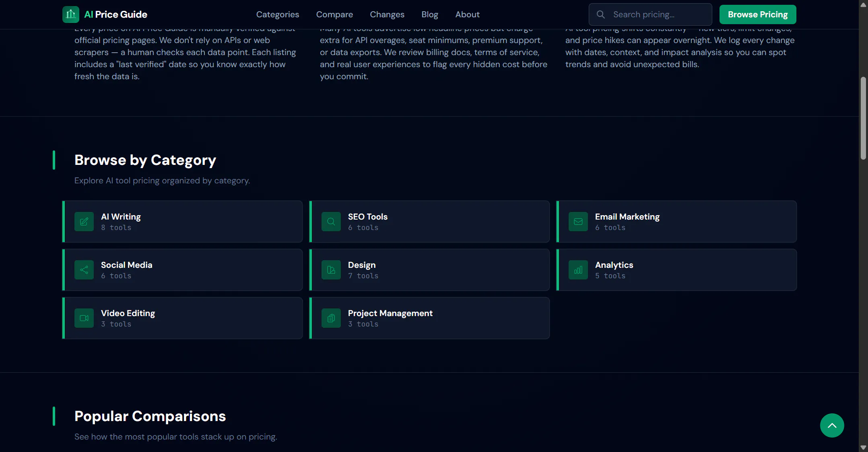Select the Design category title
Image resolution: width=868 pixels, height=452 pixels.
pyautogui.click(x=362, y=265)
